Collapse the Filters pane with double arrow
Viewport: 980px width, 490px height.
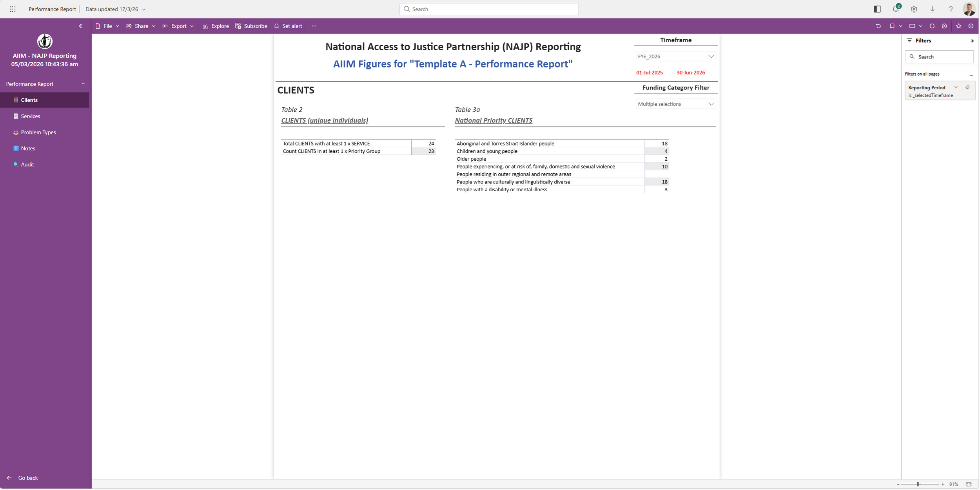pos(972,41)
